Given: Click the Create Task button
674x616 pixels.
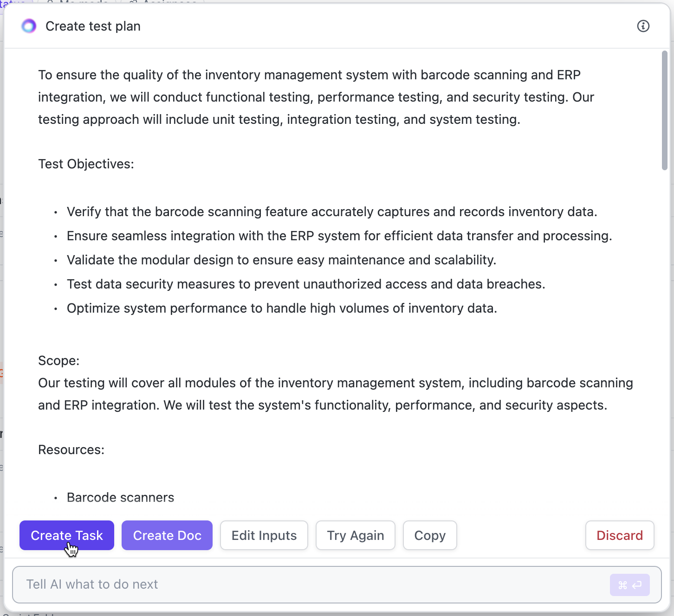Looking at the screenshot, I should pos(67,535).
